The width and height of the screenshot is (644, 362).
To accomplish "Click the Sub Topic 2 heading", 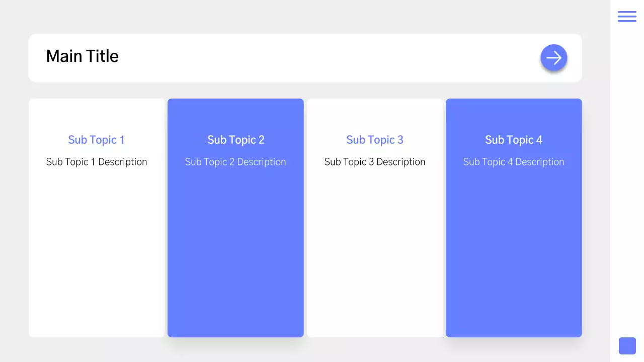I will 235,140.
